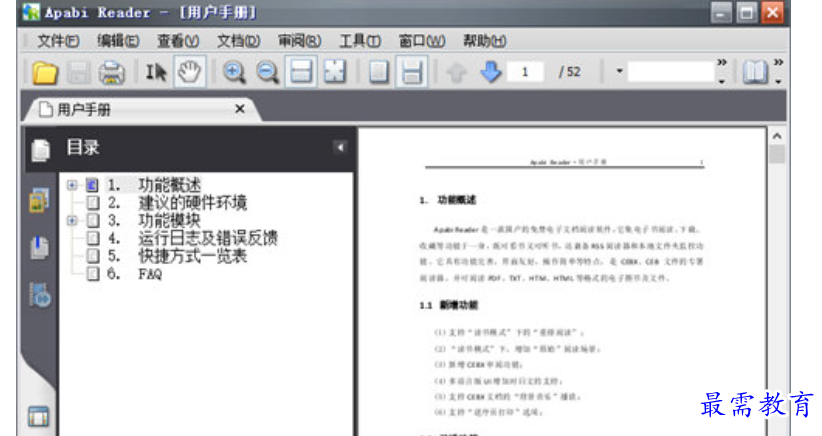Open the table of contents sidebar icon
Screen dimensions: 822x436
tap(40, 150)
